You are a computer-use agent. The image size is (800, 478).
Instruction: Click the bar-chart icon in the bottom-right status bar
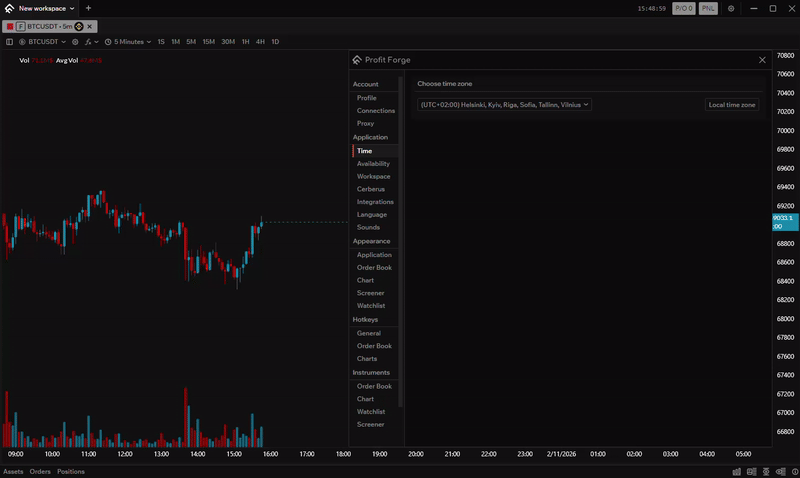pyautogui.click(x=736, y=472)
